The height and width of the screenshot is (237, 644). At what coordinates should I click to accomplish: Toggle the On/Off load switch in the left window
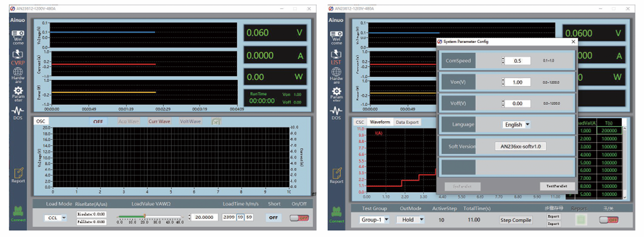pos(299,218)
